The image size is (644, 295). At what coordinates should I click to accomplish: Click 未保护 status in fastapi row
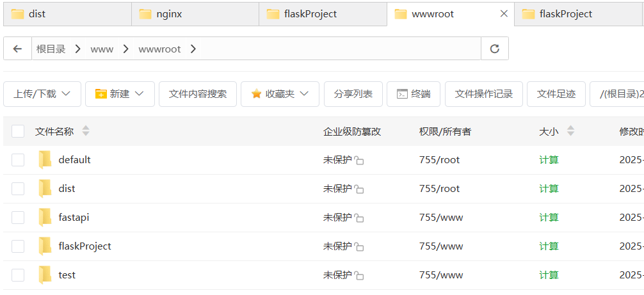click(337, 217)
